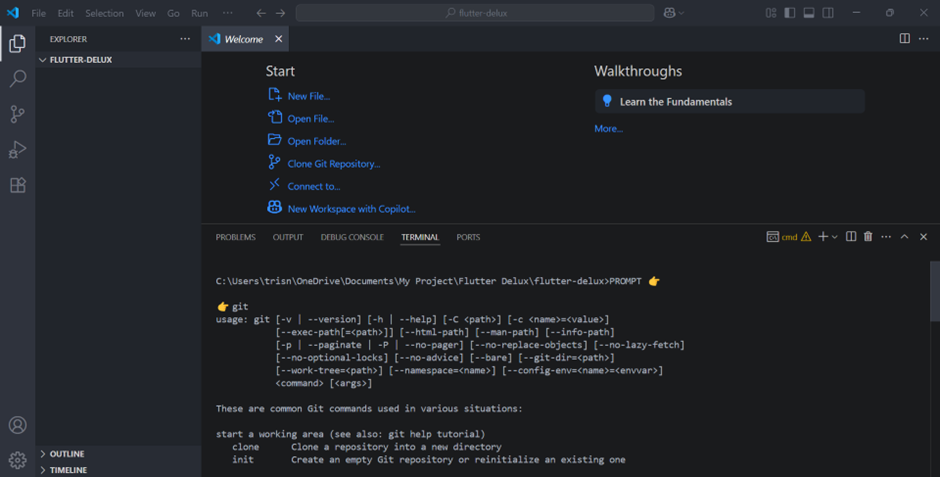Toggle the Primary Side Bar
The height and width of the screenshot is (477, 940).
[790, 13]
